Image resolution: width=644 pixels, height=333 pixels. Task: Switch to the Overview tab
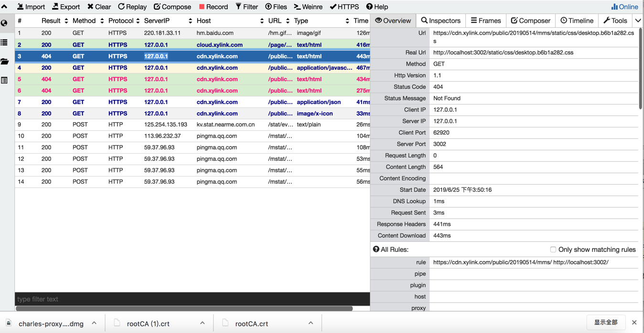(393, 21)
